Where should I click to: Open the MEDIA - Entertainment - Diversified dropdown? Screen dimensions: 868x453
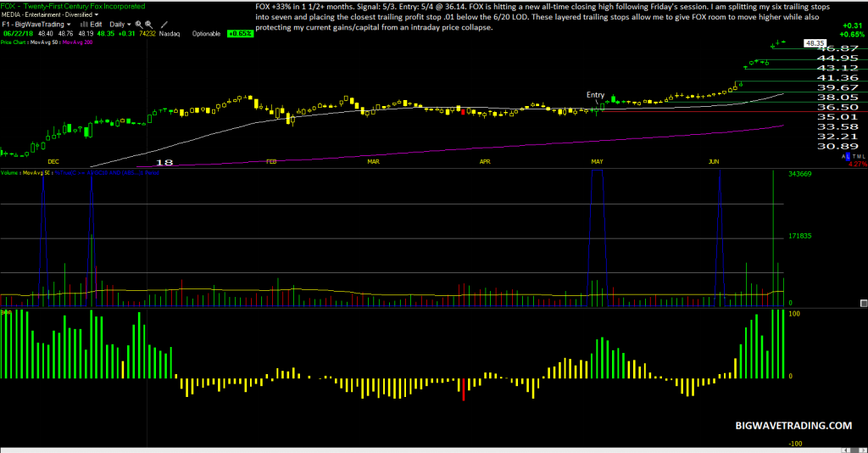(x=50, y=15)
